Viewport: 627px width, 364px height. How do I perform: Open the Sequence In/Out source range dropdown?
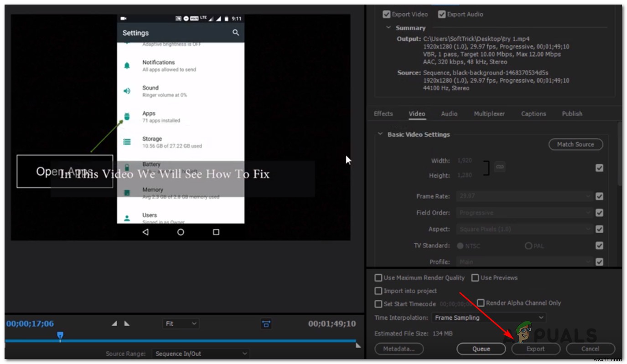coord(201,354)
